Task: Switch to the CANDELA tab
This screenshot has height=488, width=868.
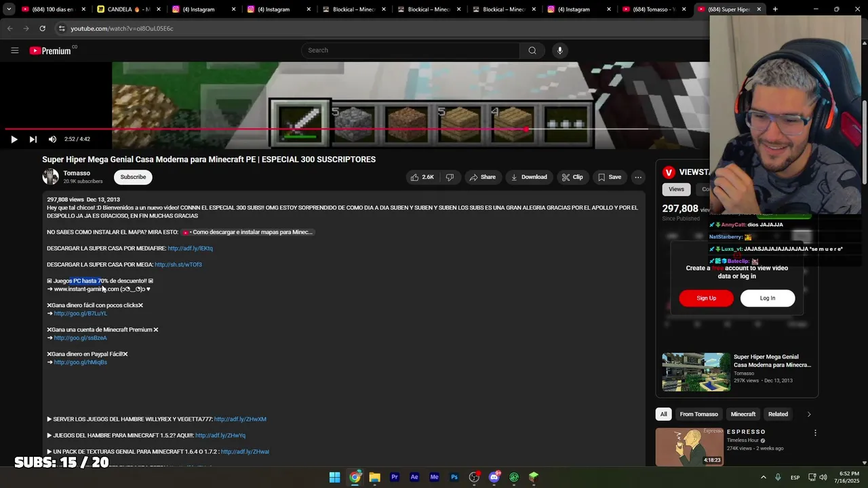Action: [x=127, y=9]
